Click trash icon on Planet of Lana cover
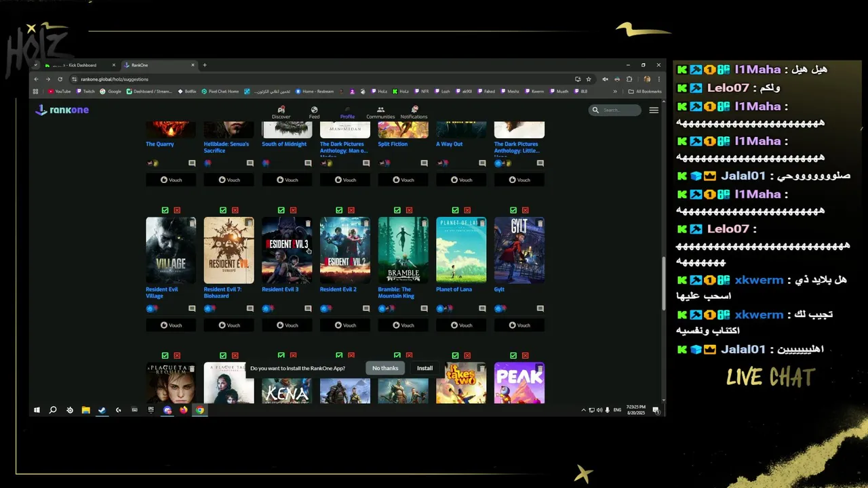Viewport: 868px width, 488px height. coord(482,223)
